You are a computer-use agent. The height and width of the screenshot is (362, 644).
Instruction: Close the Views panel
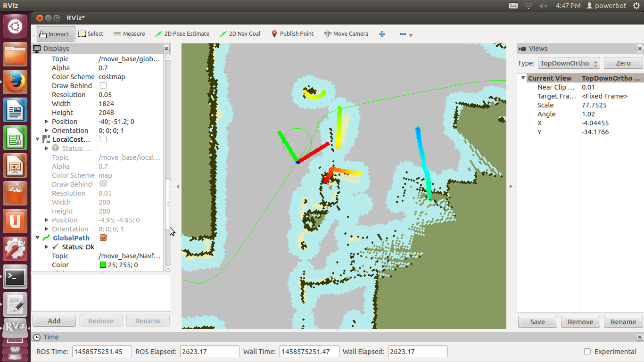click(639, 49)
